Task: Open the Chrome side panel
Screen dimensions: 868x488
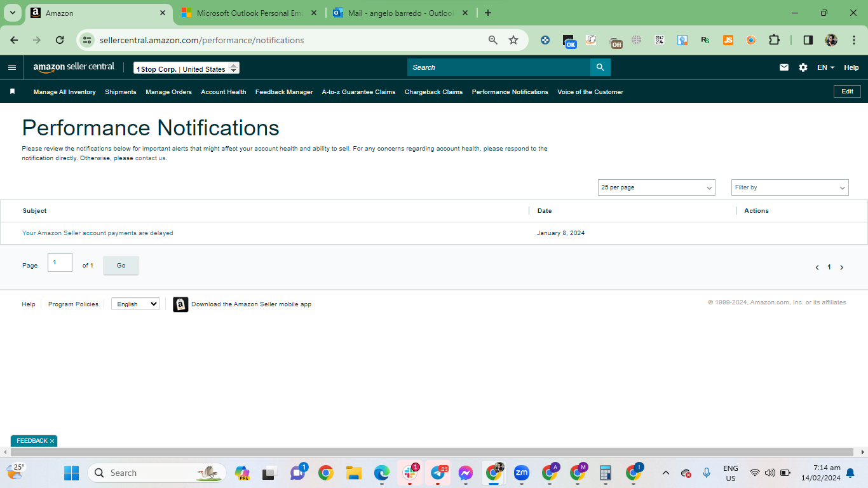Action: click(x=808, y=40)
